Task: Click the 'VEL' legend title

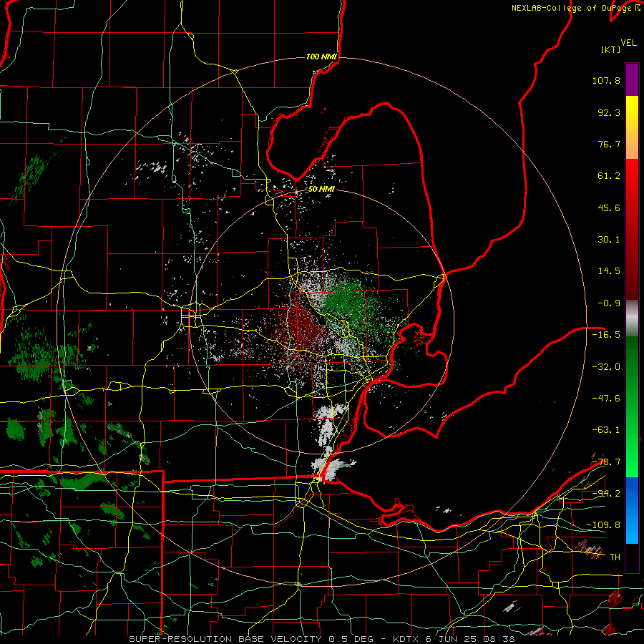Action: (628, 43)
